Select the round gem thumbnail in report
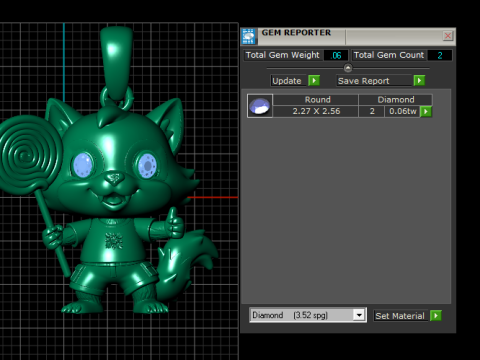This screenshot has height=360, width=480. pyautogui.click(x=260, y=106)
